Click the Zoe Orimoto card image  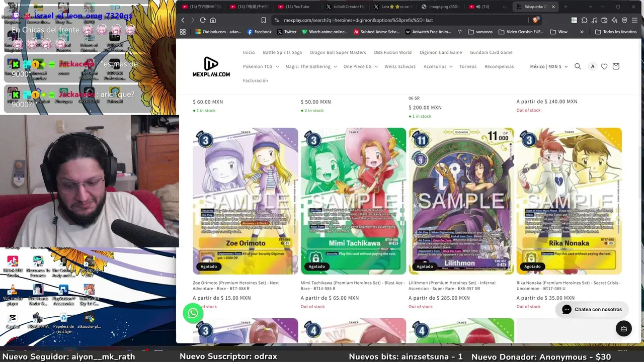click(x=246, y=201)
